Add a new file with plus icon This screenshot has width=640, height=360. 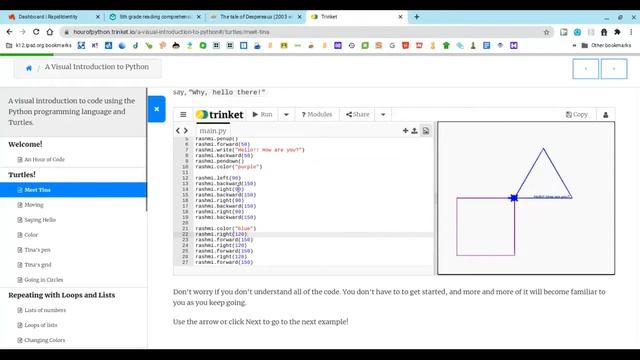pos(405,131)
